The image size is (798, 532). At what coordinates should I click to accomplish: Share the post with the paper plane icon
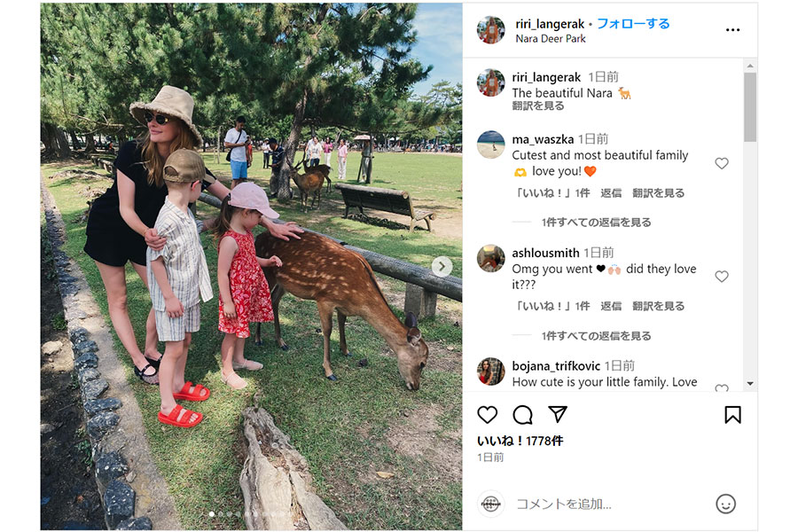[x=558, y=414]
